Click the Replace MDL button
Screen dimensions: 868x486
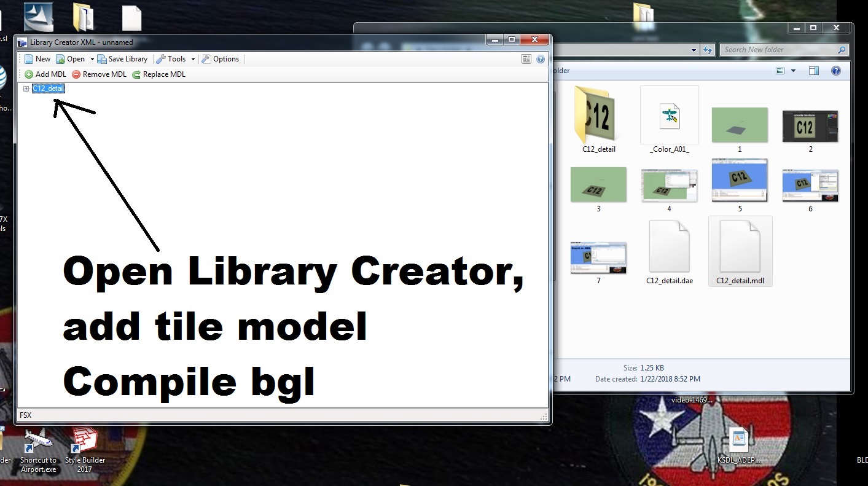point(158,74)
